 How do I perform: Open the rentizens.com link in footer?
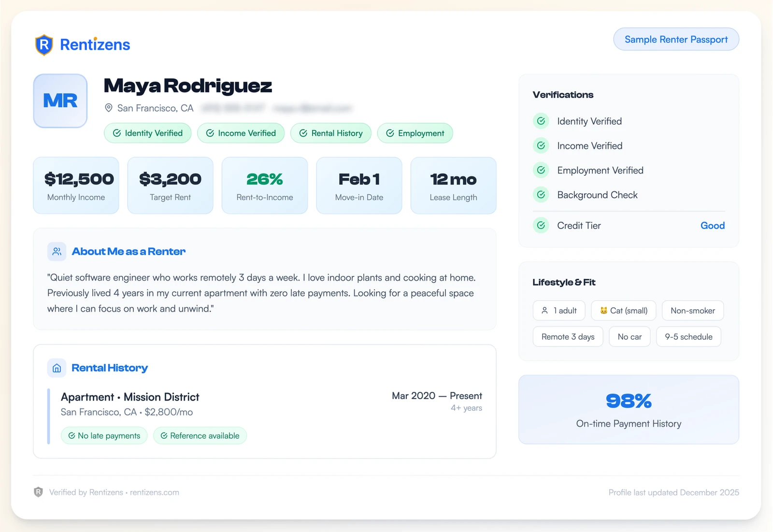click(x=154, y=492)
